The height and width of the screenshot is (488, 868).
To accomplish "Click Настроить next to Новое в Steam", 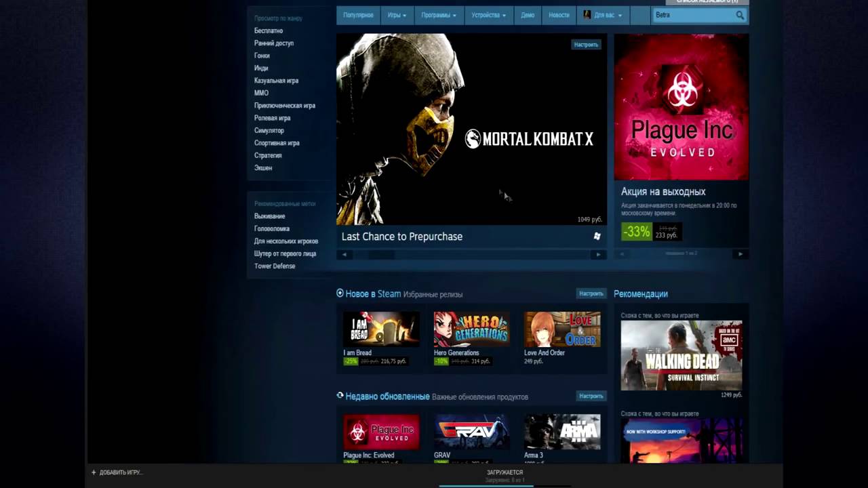I will [591, 294].
